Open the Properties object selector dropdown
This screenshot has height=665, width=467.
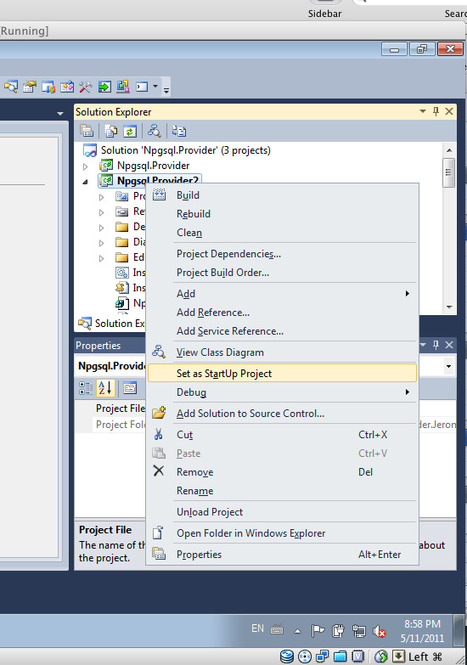(448, 366)
